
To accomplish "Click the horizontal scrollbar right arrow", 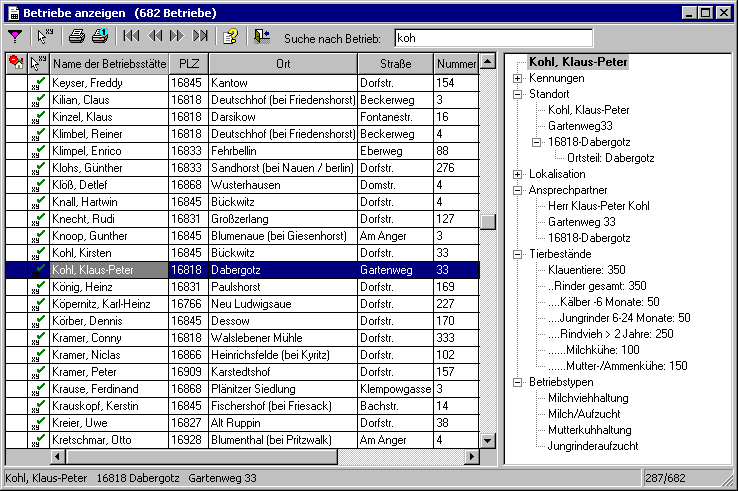I will (x=472, y=457).
